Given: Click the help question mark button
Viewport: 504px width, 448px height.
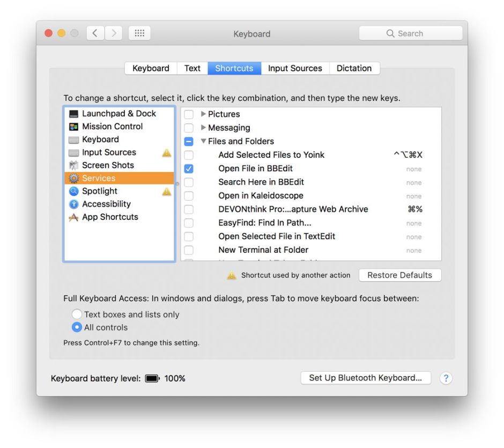Looking at the screenshot, I should [x=446, y=378].
